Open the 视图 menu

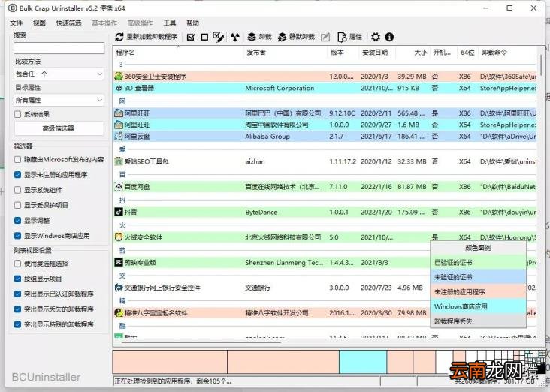coord(39,23)
